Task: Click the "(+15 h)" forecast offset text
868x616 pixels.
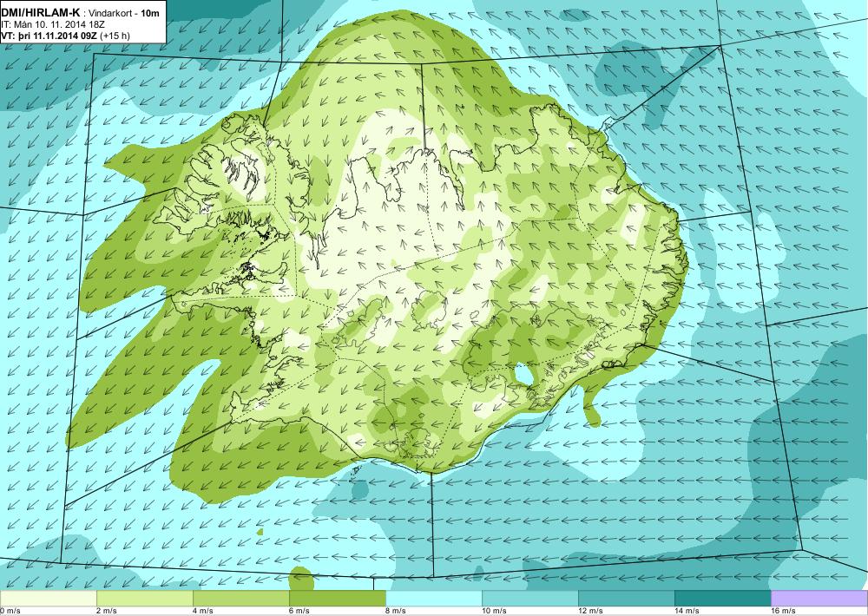Action: click(115, 36)
